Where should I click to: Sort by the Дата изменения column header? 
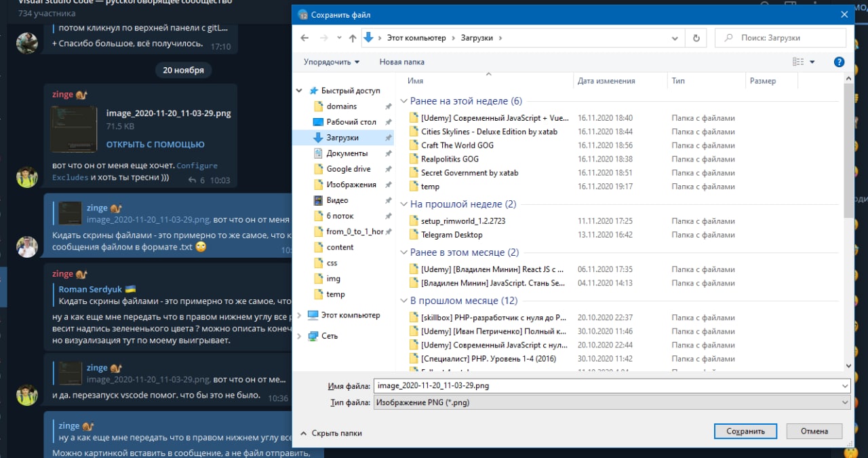[606, 81]
